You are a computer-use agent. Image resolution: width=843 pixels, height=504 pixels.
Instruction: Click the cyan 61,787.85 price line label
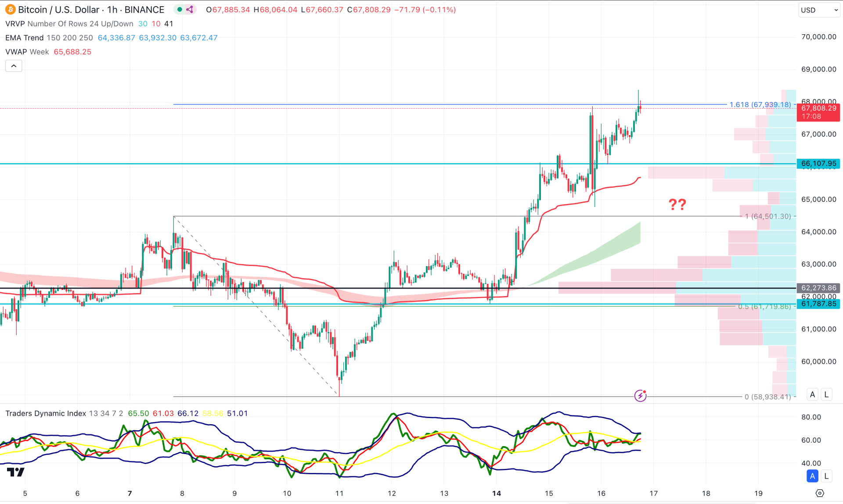pyautogui.click(x=818, y=304)
